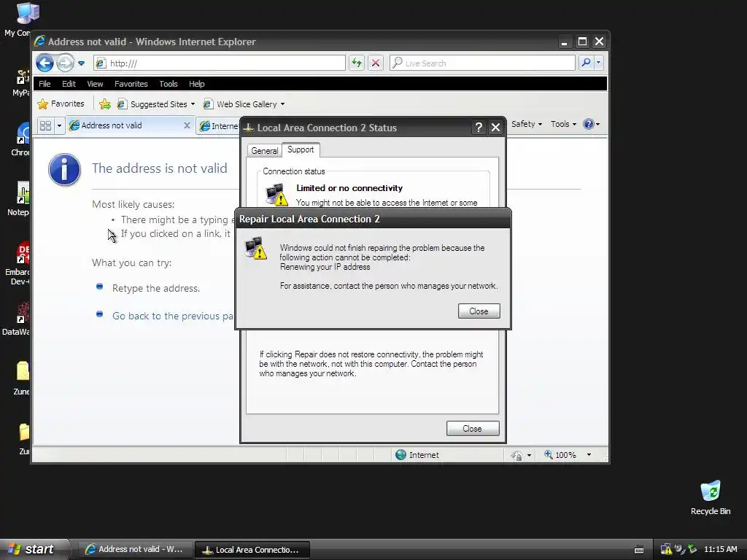The image size is (747, 560).
Task: Click the blue information icon on error page
Action: click(x=64, y=169)
